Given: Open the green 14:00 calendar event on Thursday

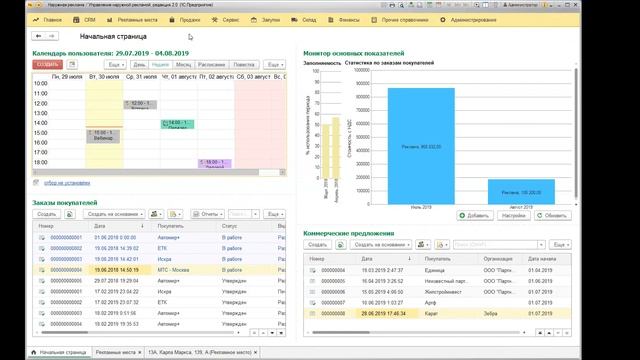Looking at the screenshot, I should [x=178, y=124].
